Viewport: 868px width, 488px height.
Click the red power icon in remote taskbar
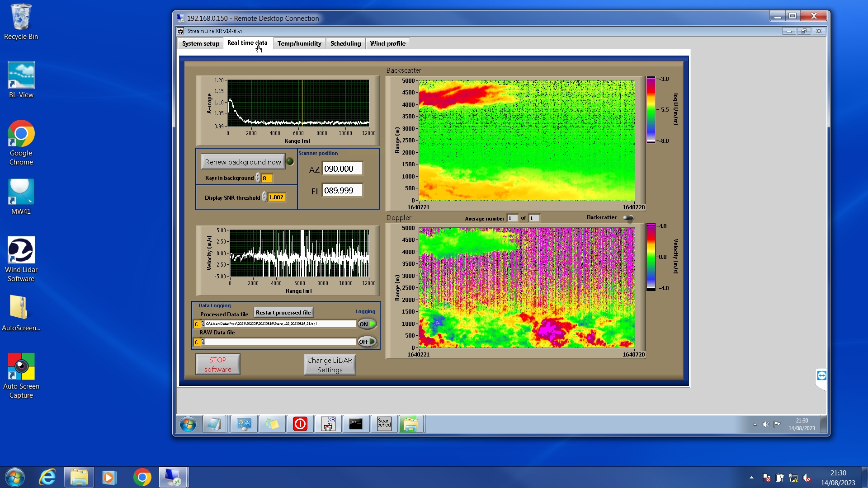[300, 424]
